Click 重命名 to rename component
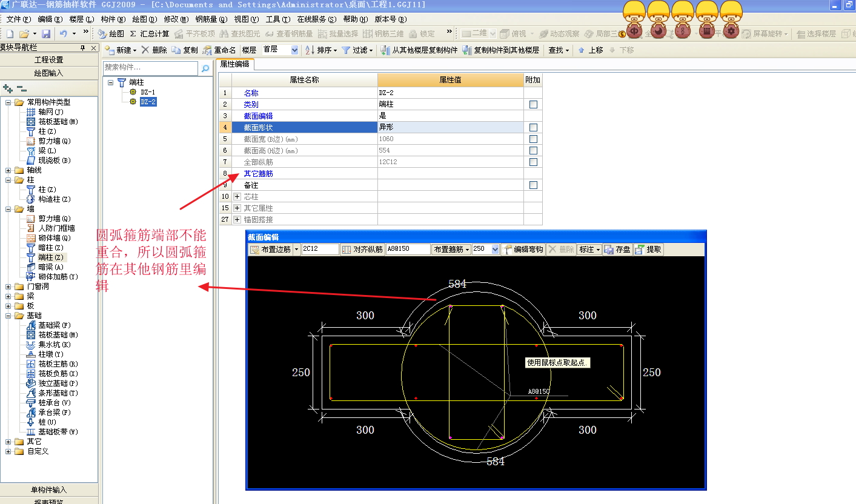The height and width of the screenshot is (504, 856). 219,50
